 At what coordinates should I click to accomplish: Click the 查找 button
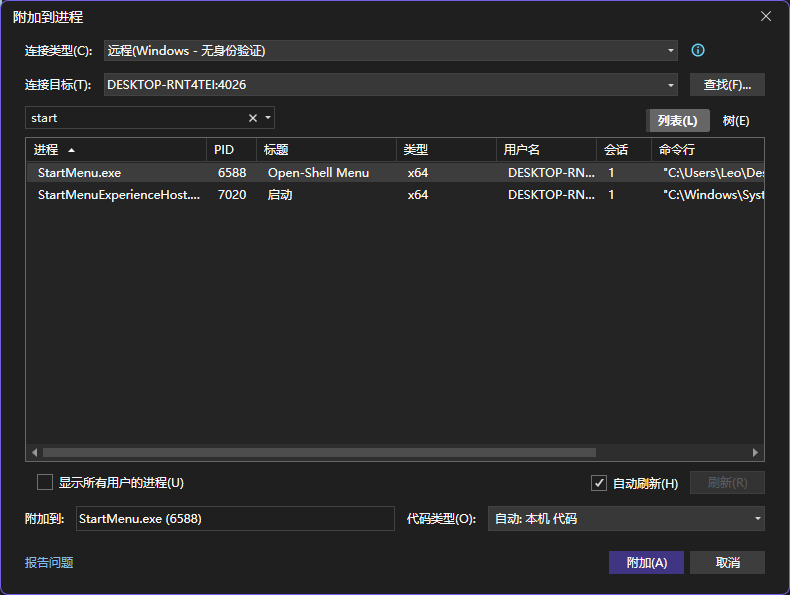727,85
